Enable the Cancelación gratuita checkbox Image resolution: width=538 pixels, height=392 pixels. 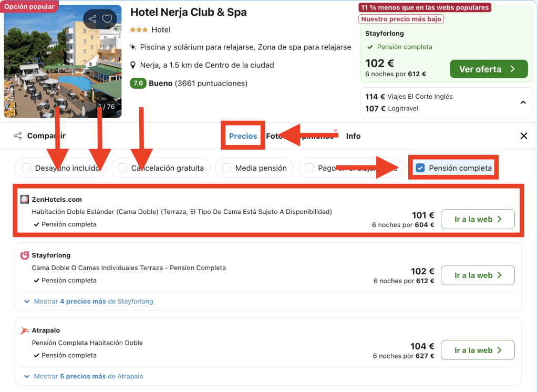(x=122, y=168)
